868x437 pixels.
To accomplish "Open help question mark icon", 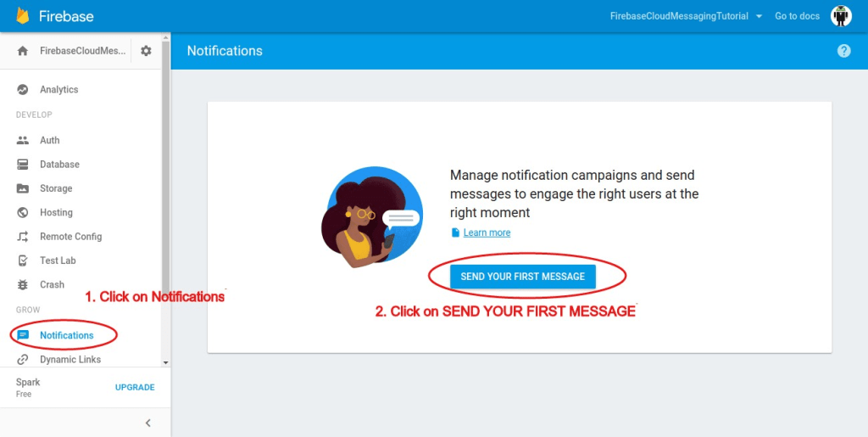I will pyautogui.click(x=843, y=51).
